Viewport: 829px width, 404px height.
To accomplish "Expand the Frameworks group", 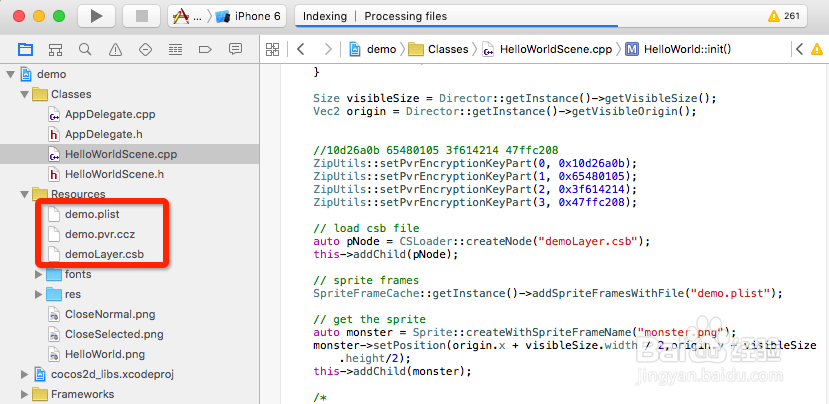I will point(24,394).
